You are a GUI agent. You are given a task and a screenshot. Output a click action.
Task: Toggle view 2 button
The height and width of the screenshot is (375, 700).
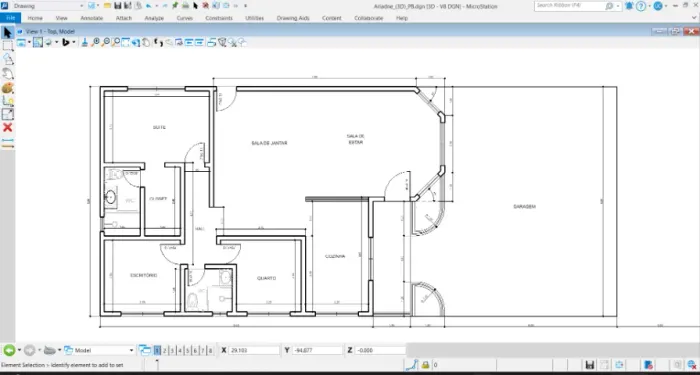pos(165,350)
